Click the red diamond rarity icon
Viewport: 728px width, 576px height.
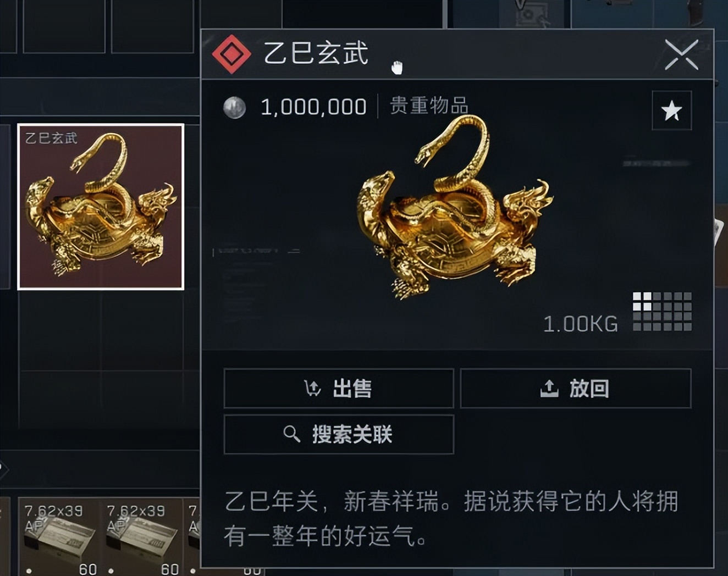point(231,54)
